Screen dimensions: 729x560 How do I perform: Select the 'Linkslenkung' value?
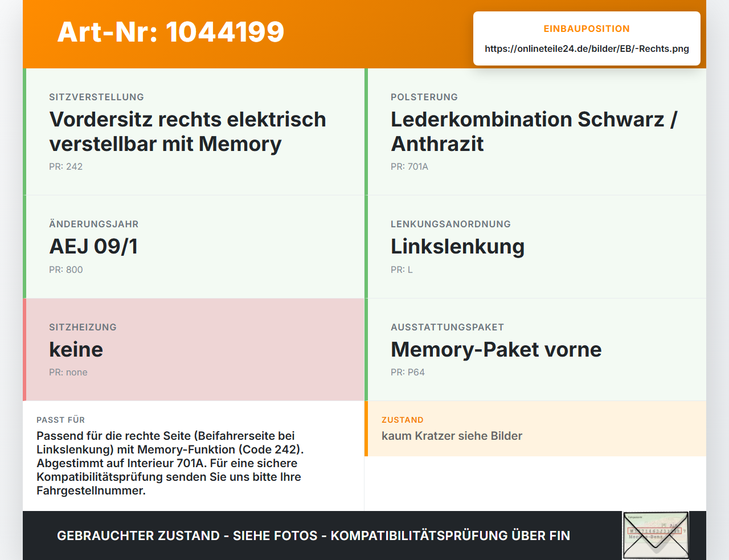[x=457, y=247]
